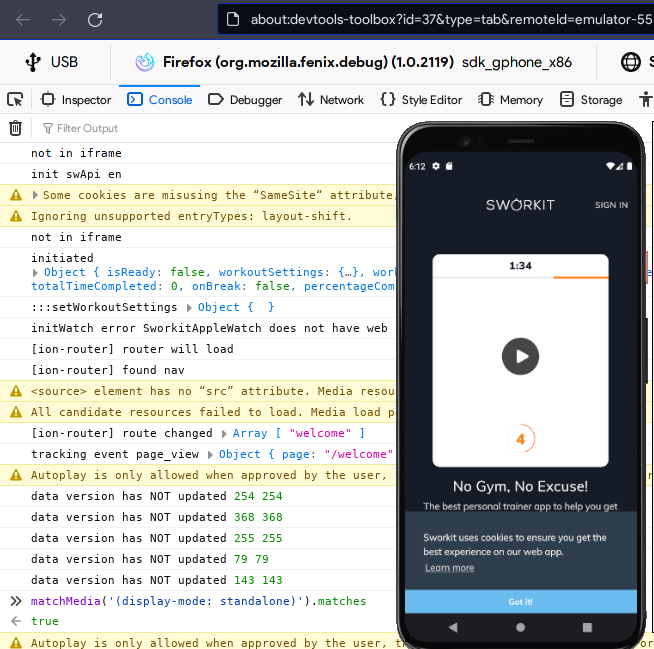This screenshot has height=649, width=654.
Task: Tap the Android home navigation button
Action: point(520,627)
